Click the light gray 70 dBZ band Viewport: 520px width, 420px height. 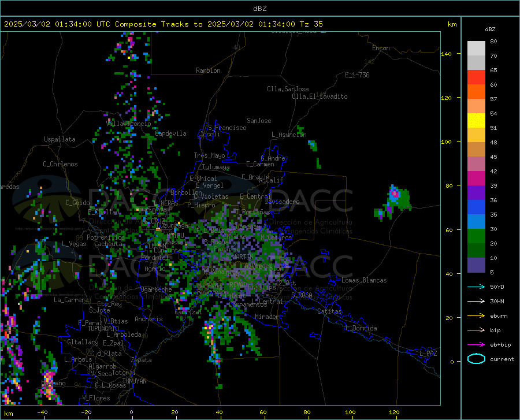pyautogui.click(x=476, y=49)
